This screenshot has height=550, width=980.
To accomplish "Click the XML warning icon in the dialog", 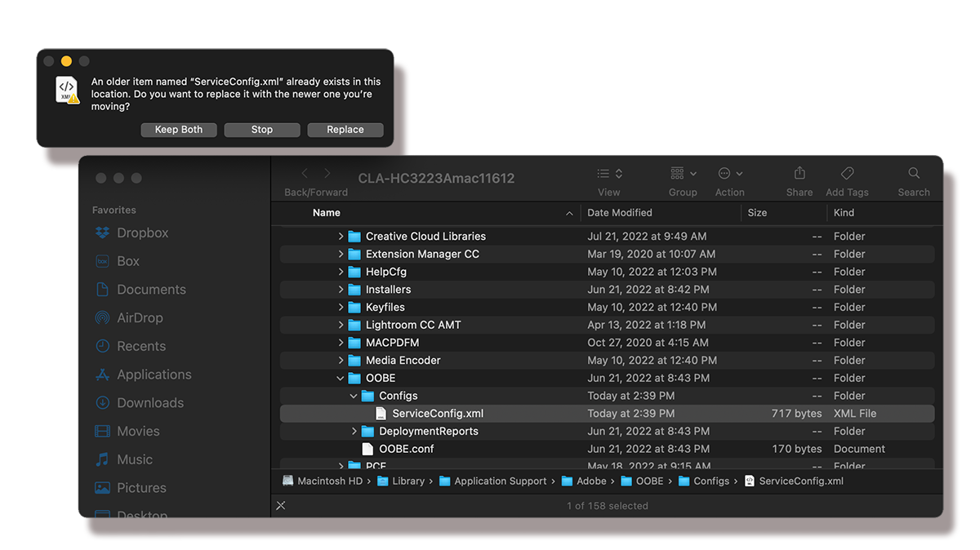I will pos(68,90).
